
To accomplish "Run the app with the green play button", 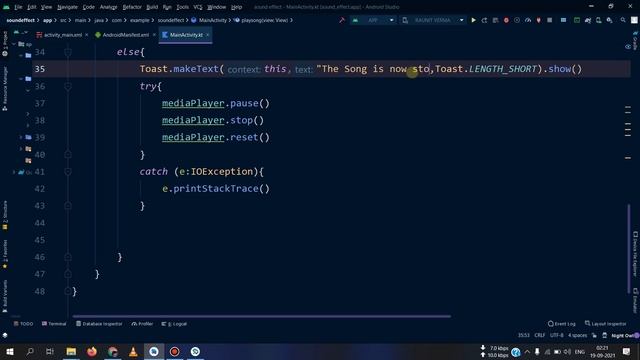I will (x=473, y=20).
